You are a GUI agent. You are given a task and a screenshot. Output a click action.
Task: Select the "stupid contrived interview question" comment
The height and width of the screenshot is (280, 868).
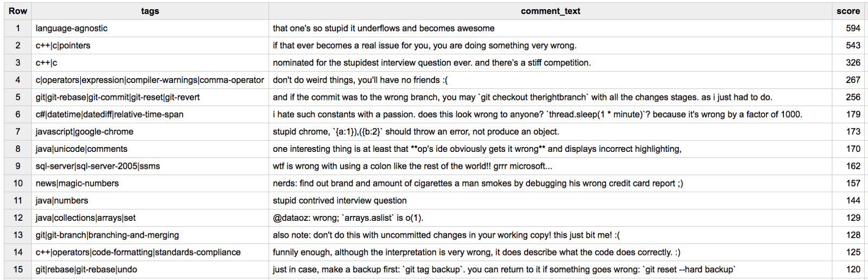point(340,201)
